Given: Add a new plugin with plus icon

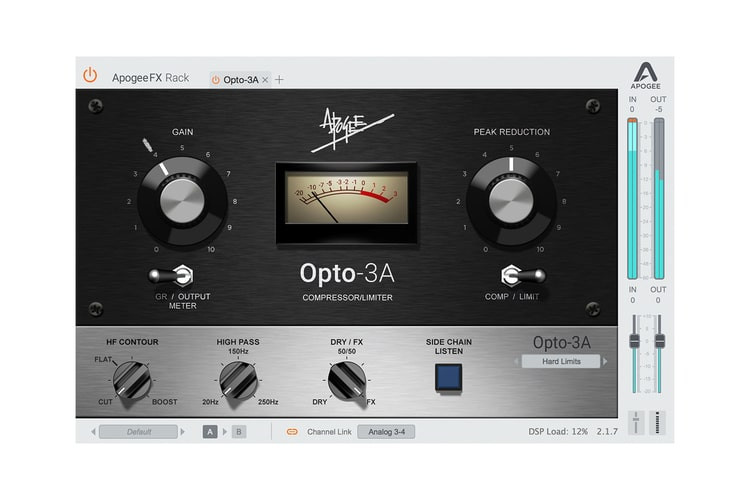Looking at the screenshot, I should (280, 79).
